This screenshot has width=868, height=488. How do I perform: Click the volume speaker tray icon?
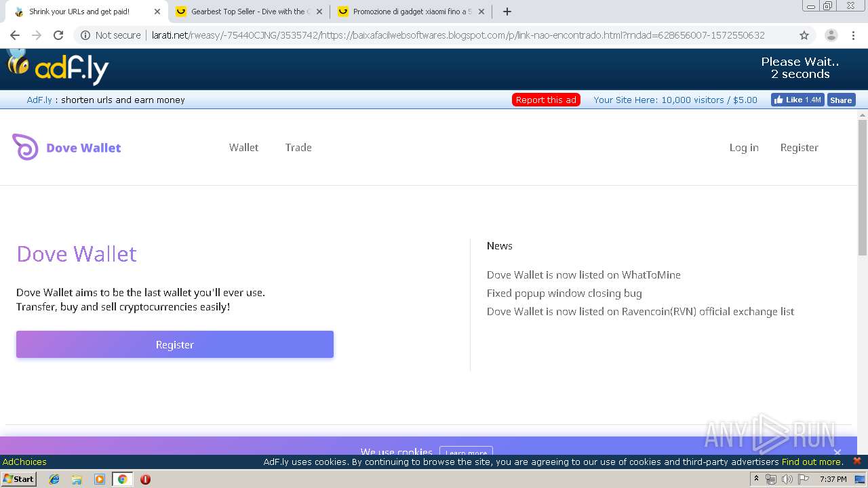787,479
